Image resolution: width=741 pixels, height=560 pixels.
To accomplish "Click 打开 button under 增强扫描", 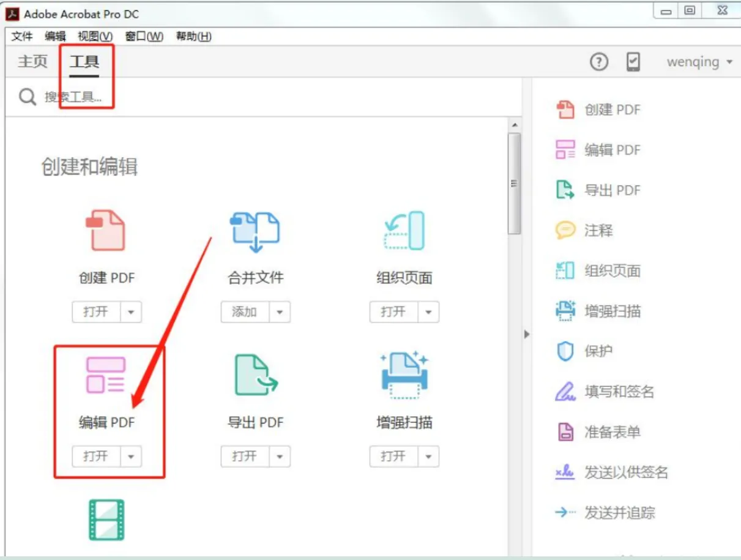I will point(393,456).
